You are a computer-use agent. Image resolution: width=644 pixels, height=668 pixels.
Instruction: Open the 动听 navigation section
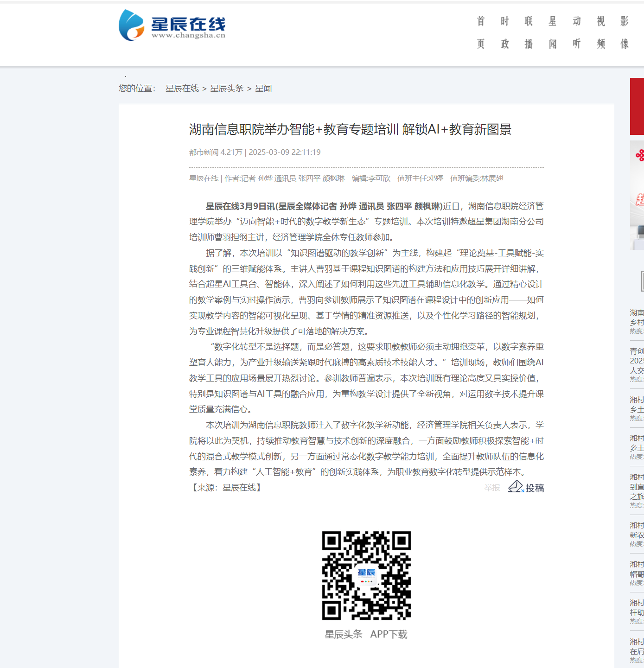point(577,32)
